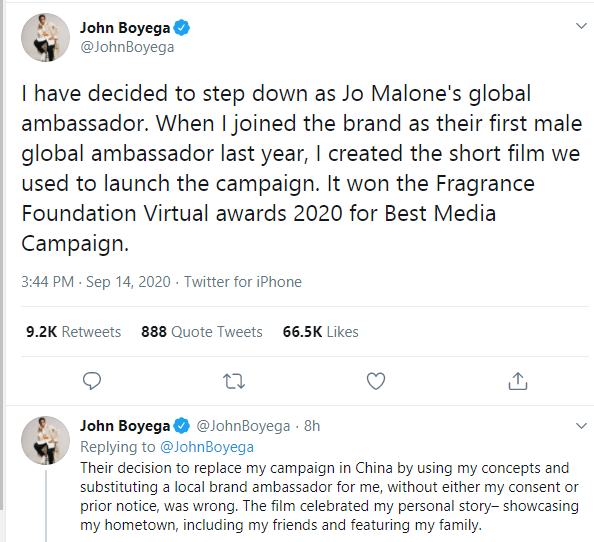
Task: Open the @JohnBoyega handle under main name
Action: click(127, 47)
